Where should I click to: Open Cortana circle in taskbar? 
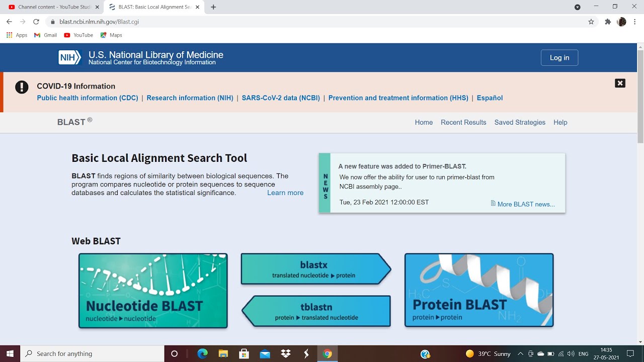click(175, 353)
